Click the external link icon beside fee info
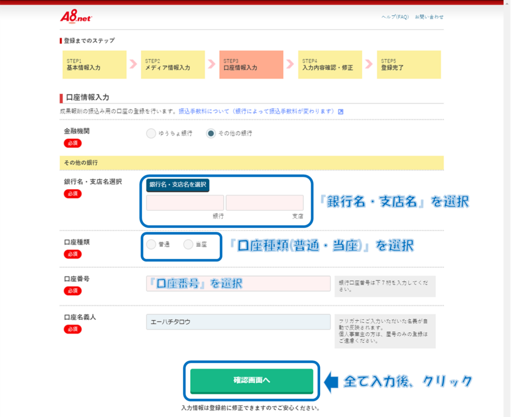 pos(341,111)
